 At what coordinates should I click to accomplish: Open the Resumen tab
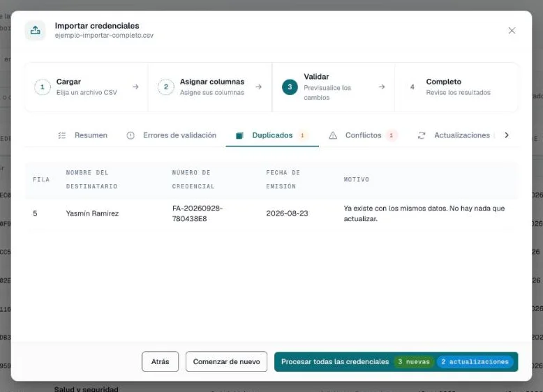(x=83, y=135)
